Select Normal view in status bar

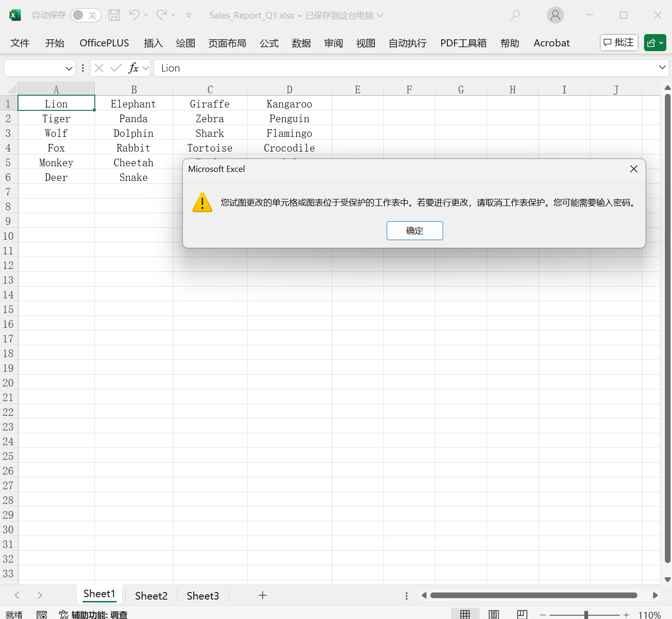[x=465, y=614]
